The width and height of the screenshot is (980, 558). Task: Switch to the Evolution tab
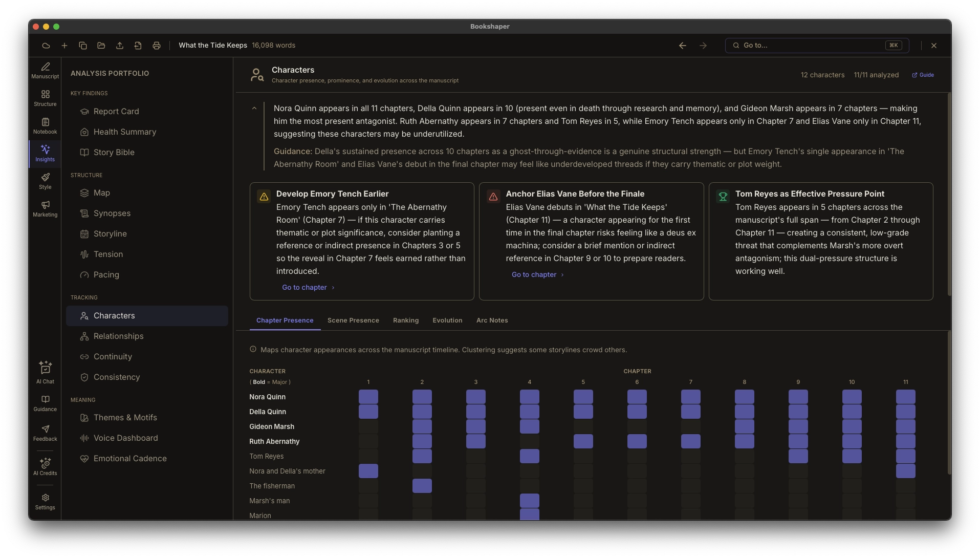[x=447, y=320]
